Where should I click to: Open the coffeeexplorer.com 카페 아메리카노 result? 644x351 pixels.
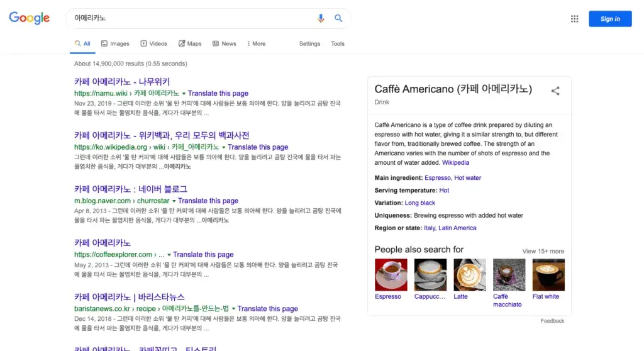(103, 243)
